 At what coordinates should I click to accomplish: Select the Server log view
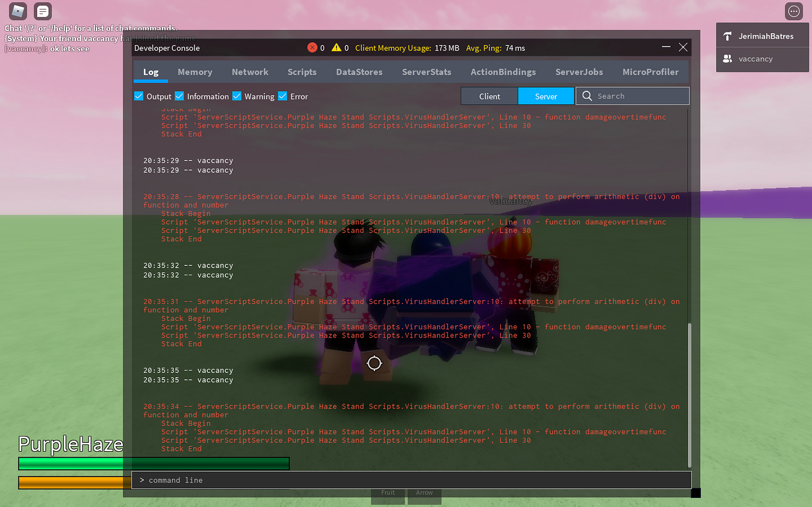click(x=545, y=95)
